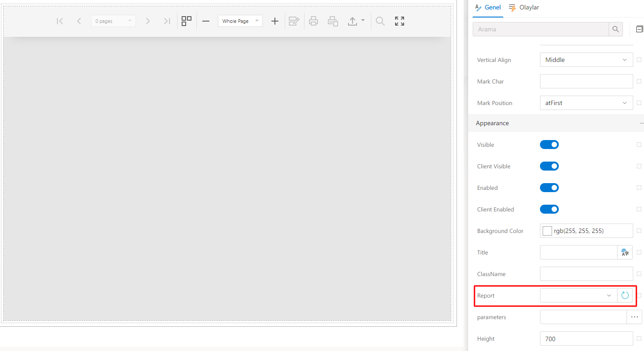The height and width of the screenshot is (351, 644).
Task: Open the Background Color swatch
Action: click(547, 231)
